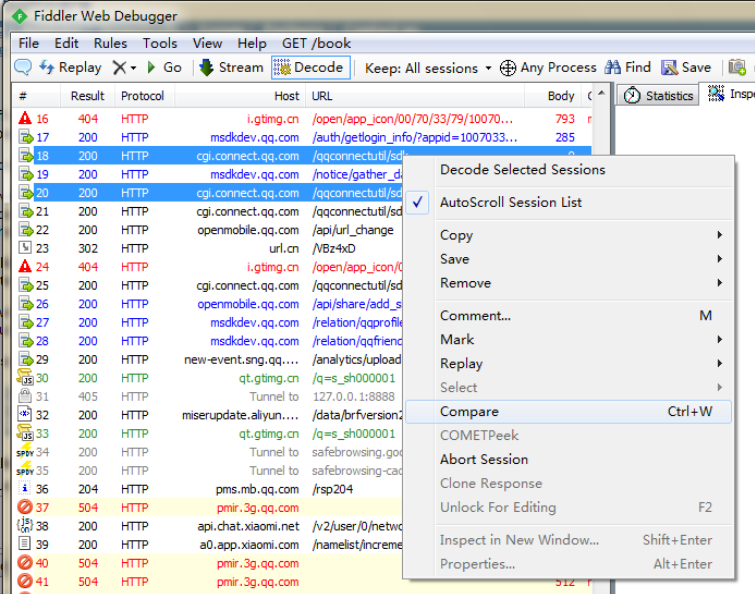Toggle the Decode button in toolbar
This screenshot has height=594, width=755.
coord(310,67)
